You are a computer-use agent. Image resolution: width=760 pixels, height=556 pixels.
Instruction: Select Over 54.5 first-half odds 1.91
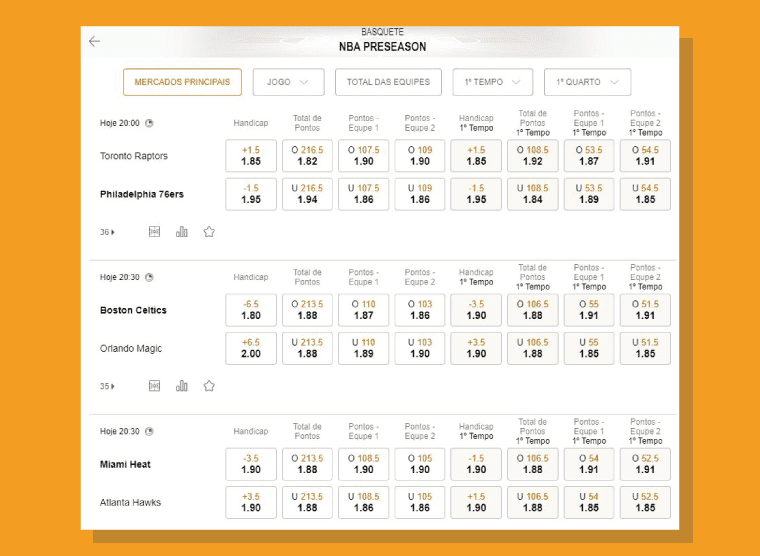[645, 156]
